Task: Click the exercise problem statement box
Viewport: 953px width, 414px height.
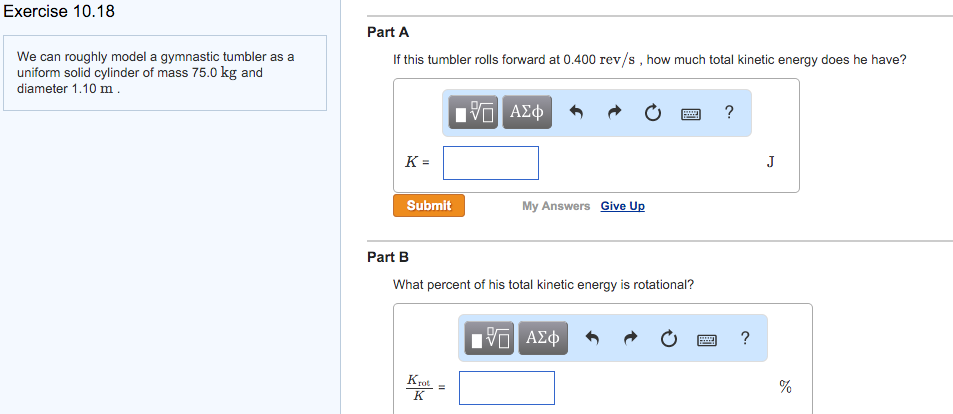Action: pyautogui.click(x=164, y=73)
